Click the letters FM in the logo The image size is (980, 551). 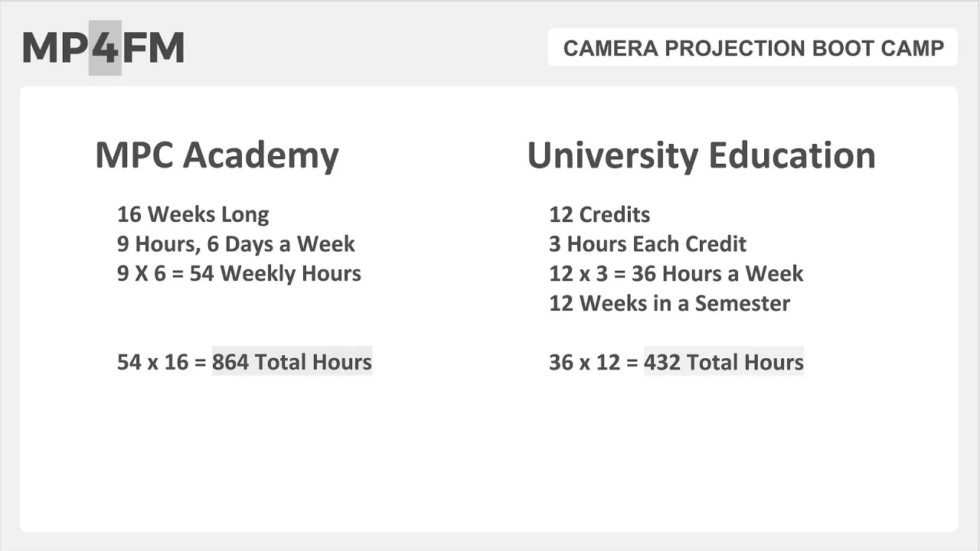pyautogui.click(x=154, y=48)
